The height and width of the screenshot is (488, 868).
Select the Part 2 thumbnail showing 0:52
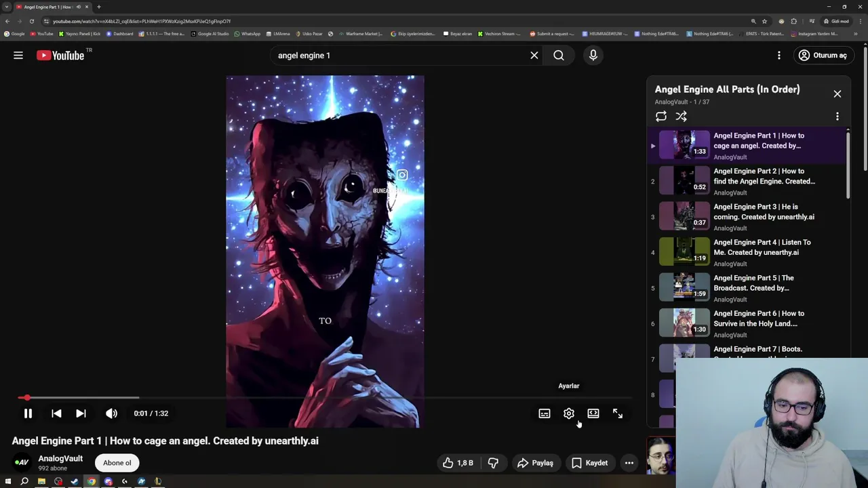tap(684, 180)
